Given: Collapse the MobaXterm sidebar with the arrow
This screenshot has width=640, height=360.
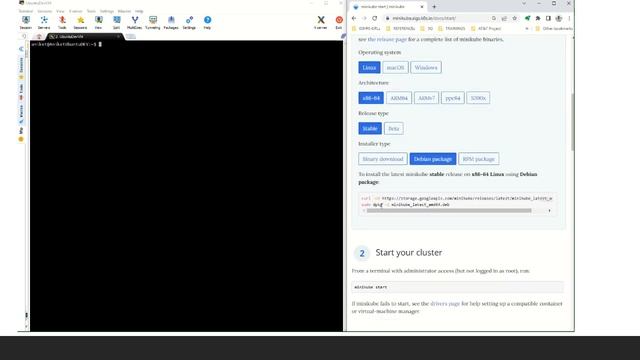Looking at the screenshot, I should (21, 49).
